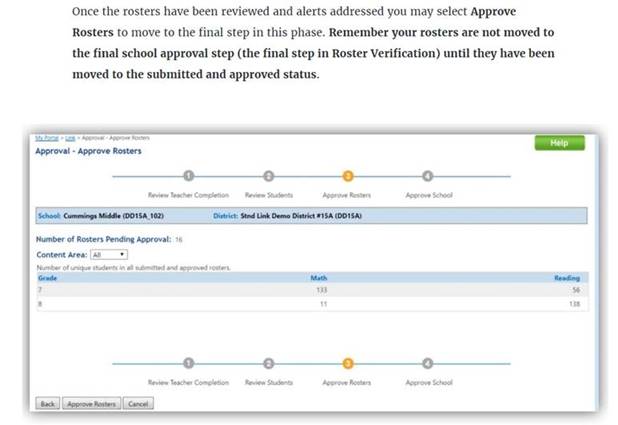The width and height of the screenshot is (618, 425).
Task: Click step 1 circle in top progress bar
Action: point(188,176)
